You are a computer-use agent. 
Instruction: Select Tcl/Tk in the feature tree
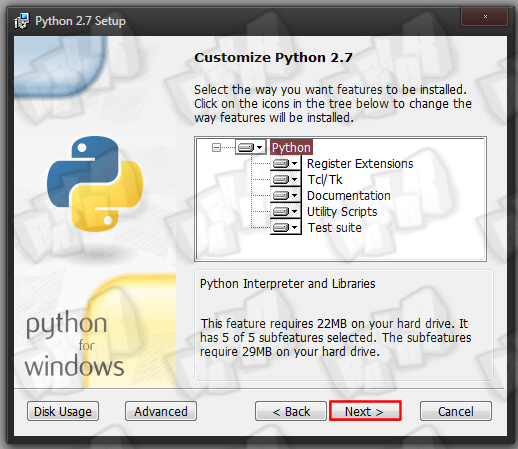click(x=324, y=180)
